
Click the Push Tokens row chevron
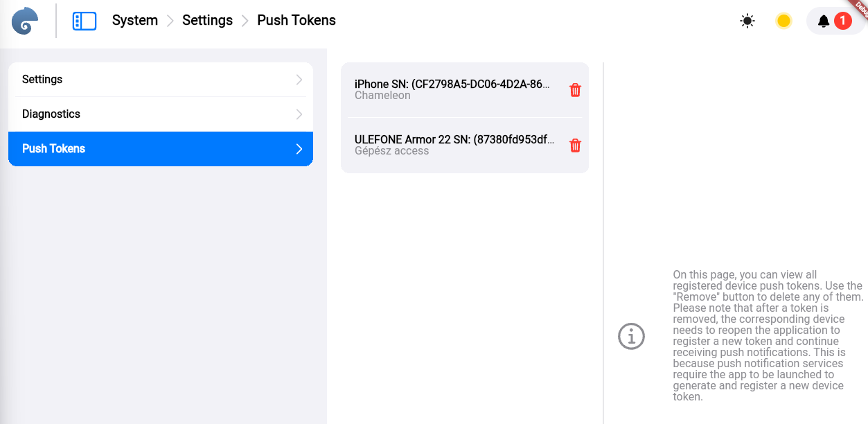299,149
